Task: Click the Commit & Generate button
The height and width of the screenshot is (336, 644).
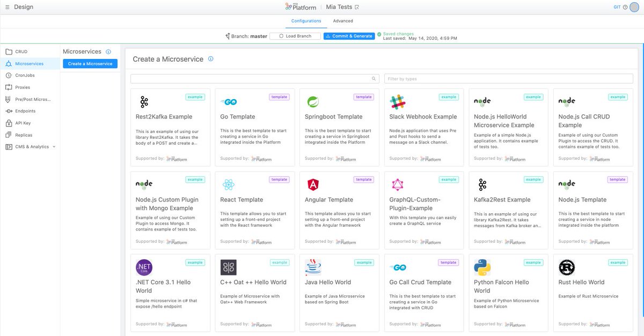Action: pyautogui.click(x=349, y=36)
